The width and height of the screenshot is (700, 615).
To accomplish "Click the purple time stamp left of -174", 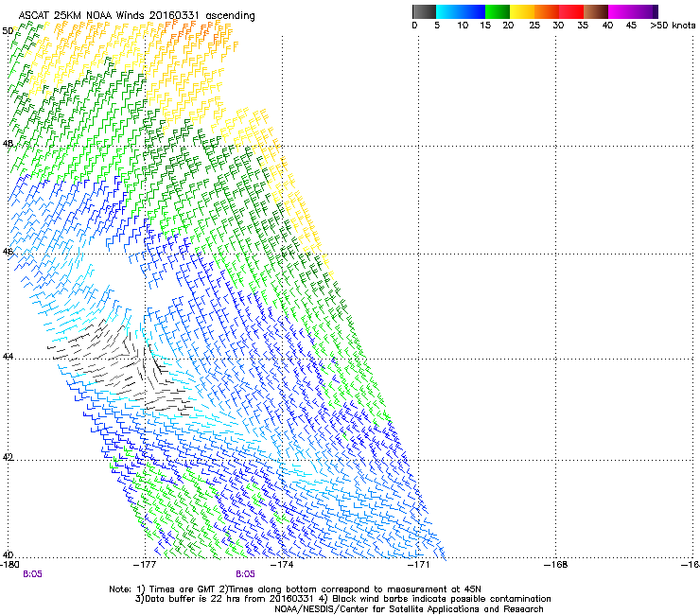I will (246, 574).
